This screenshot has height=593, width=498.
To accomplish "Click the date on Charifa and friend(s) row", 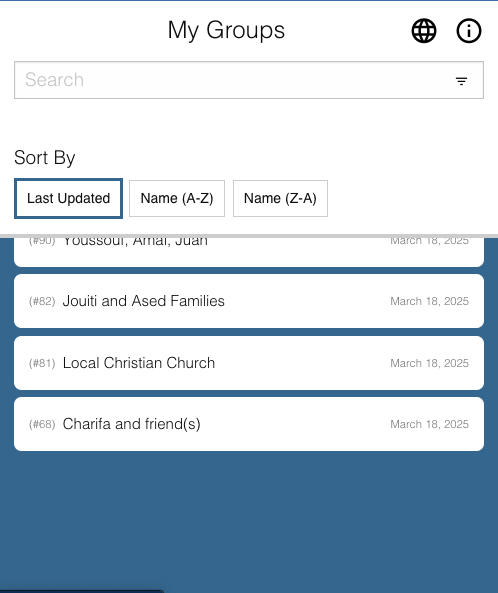I will pos(429,424).
